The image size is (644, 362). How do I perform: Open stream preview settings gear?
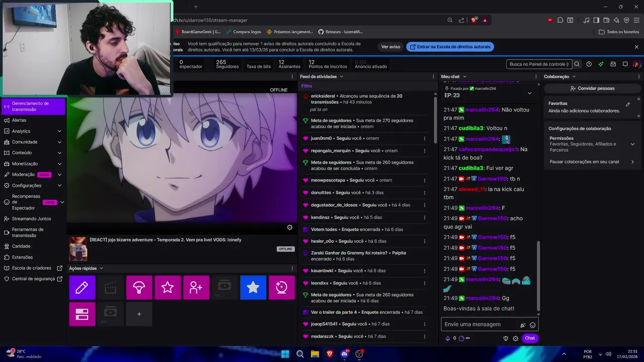click(290, 227)
